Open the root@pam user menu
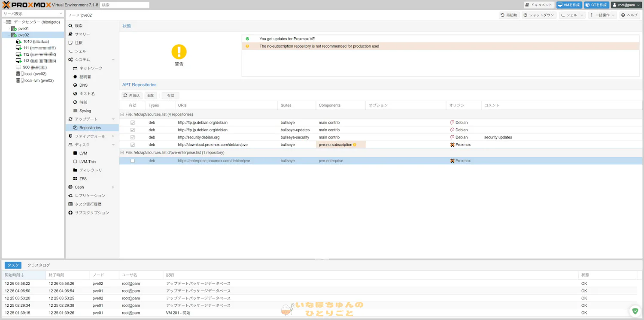This screenshot has width=644, height=320. (x=626, y=5)
